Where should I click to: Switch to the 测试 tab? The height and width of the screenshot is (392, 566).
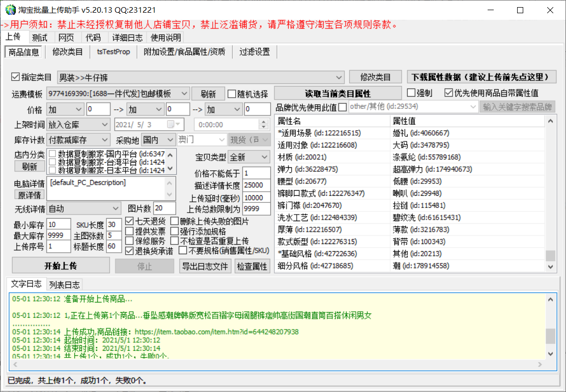click(x=39, y=38)
